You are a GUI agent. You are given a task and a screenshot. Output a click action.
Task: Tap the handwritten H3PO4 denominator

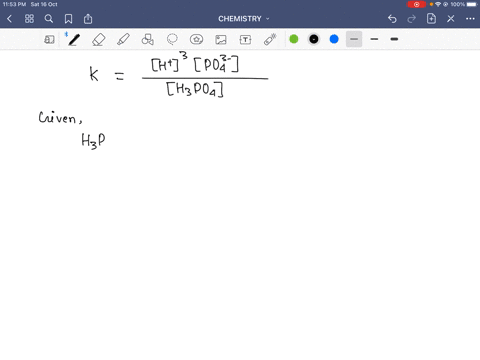(x=195, y=89)
